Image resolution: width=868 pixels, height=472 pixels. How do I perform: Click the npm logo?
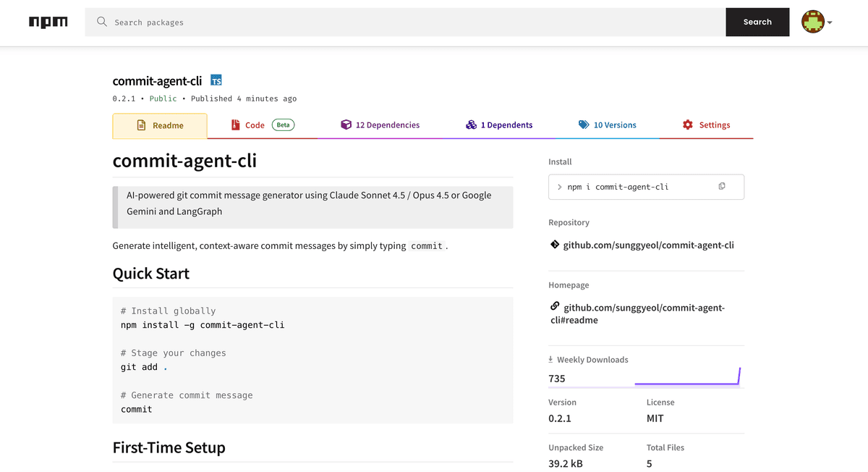[48, 22]
